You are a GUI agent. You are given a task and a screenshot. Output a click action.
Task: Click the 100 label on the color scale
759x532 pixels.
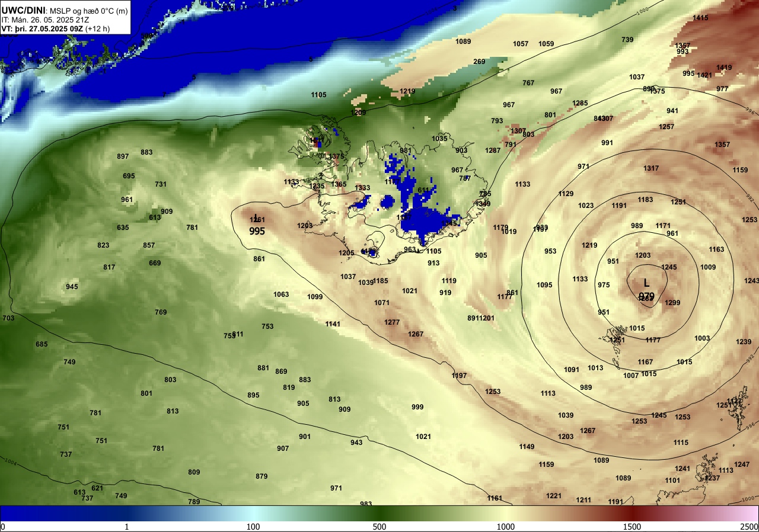tap(253, 527)
